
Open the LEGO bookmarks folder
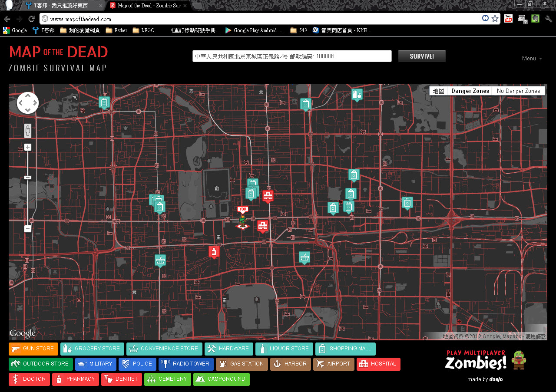click(143, 30)
